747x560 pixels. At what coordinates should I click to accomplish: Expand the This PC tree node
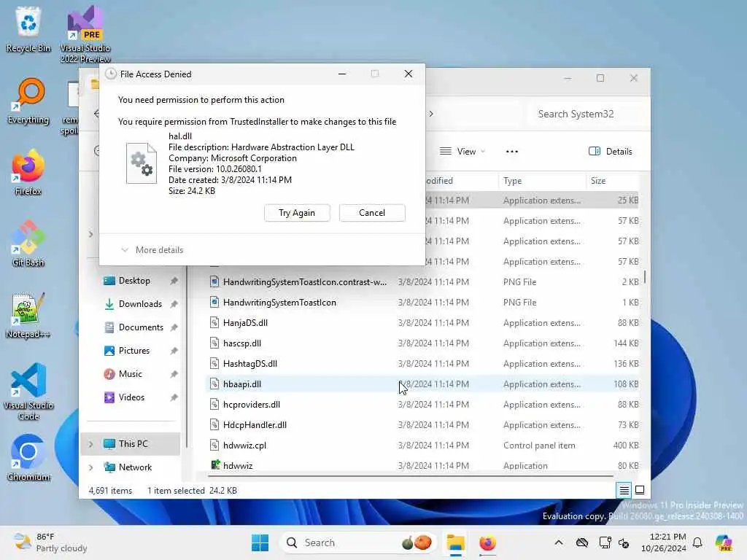click(90, 444)
